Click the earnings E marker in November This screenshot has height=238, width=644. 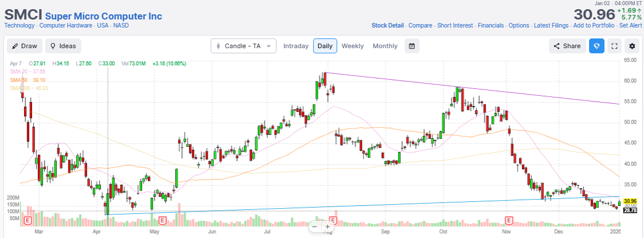509,221
